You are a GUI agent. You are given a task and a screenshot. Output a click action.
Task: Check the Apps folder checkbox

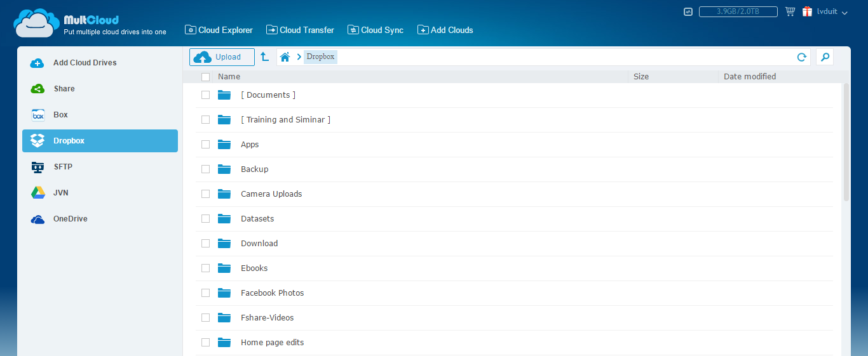coord(205,144)
